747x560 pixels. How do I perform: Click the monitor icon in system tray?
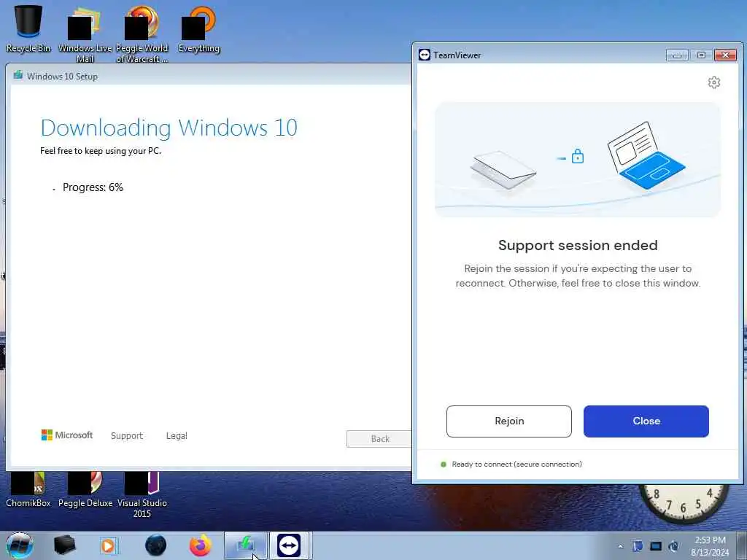point(656,546)
